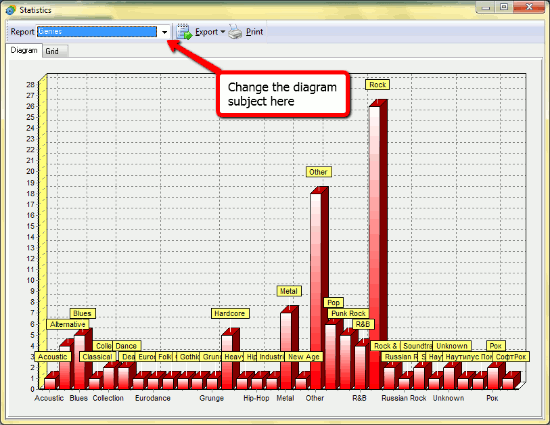Click the Blues label above bar
The image size is (550, 425).
point(82,313)
